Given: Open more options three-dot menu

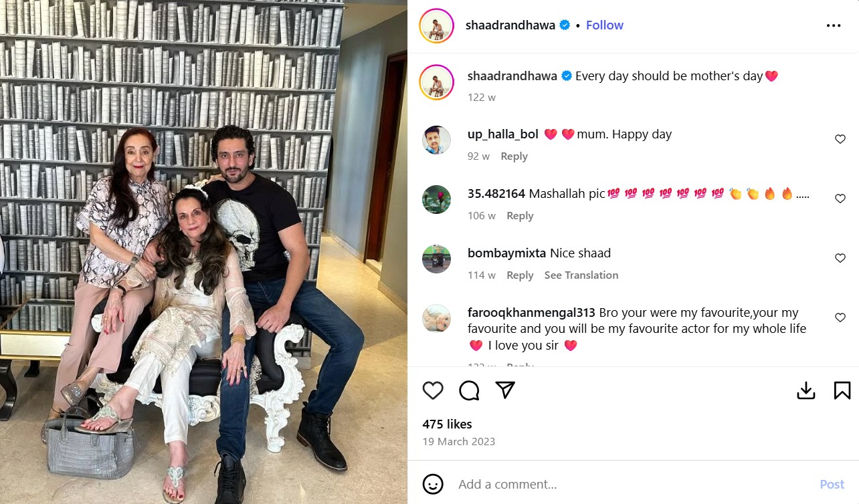Looking at the screenshot, I should tap(834, 25).
